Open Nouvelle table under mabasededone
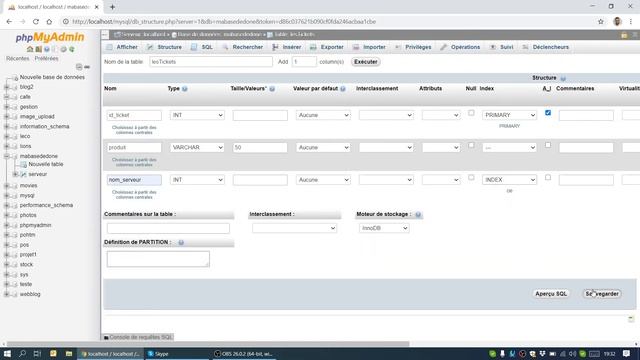640x360 pixels. click(x=46, y=164)
